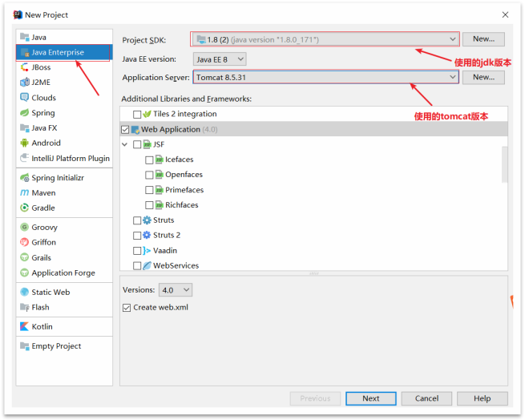
Task: Enable the Struts 2 checkbox
Action: click(x=137, y=236)
